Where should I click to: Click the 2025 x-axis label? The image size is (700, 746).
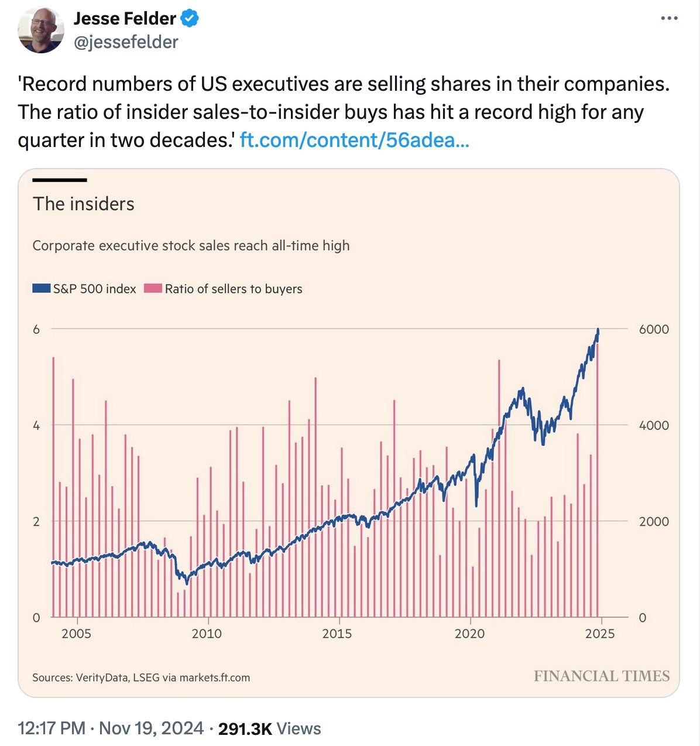[600, 634]
